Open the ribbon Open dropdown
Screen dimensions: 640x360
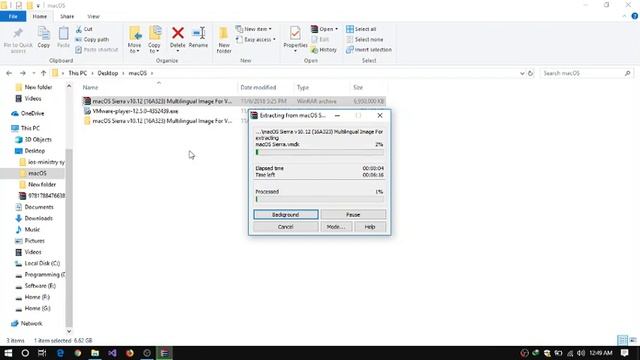pyautogui.click(x=324, y=29)
